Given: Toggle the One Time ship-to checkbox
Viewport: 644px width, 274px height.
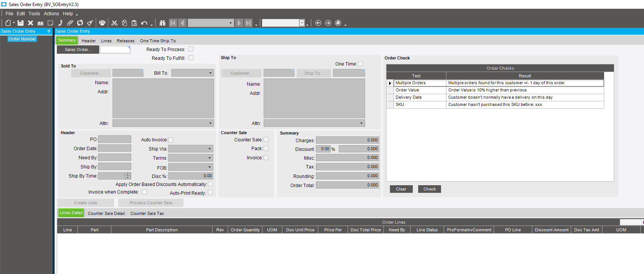Looking at the screenshot, I should point(361,64).
